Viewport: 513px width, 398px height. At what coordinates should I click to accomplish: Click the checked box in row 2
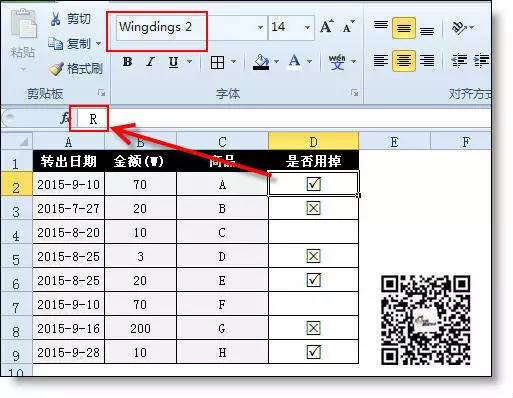point(314,184)
